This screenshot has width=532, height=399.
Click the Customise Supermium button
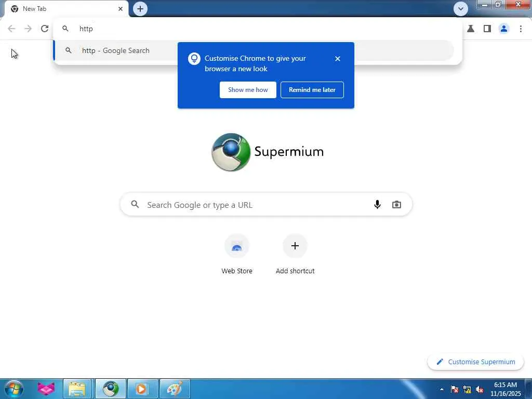coord(475,362)
